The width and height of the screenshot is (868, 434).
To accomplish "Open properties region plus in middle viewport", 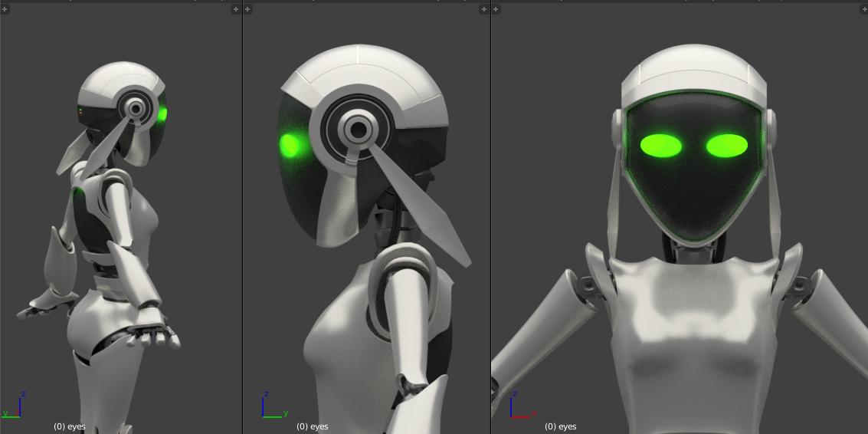I will 483,9.
